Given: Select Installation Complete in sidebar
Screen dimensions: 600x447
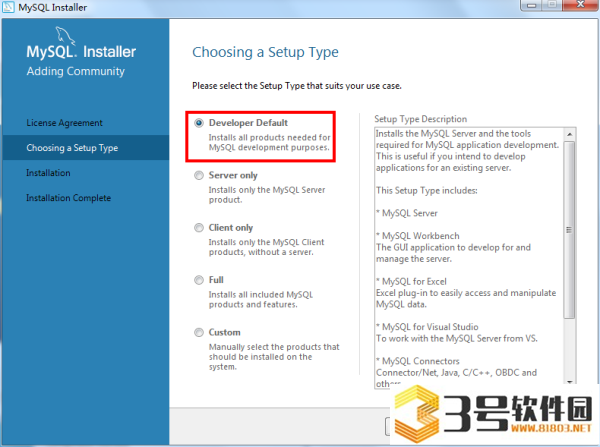Looking at the screenshot, I should 68,198.
